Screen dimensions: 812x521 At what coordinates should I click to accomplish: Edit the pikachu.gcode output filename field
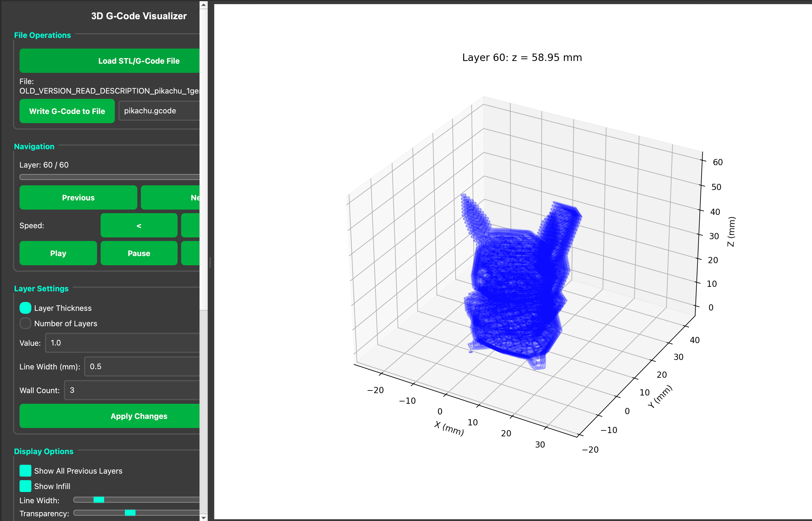[159, 111]
